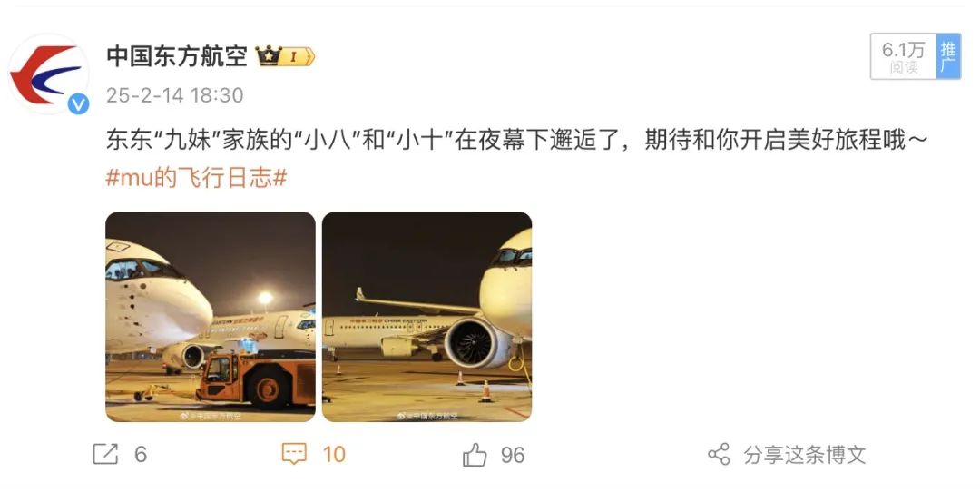The height and width of the screenshot is (492, 980).
Task: Tap the repost icon beside 6
Action: pos(105,454)
